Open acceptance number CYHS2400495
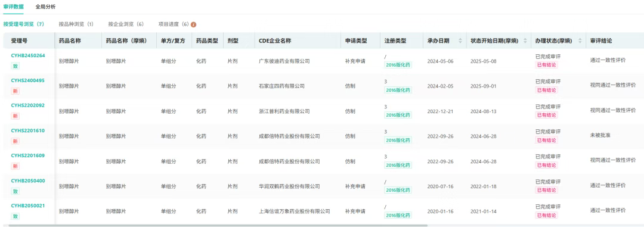Viewport: 644px width, 227px height. pos(28,80)
